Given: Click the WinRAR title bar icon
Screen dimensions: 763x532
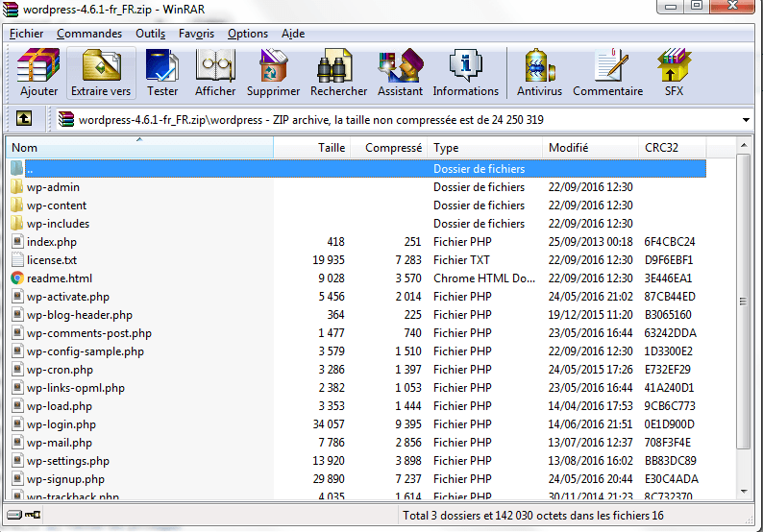Looking at the screenshot, I should click(11, 10).
